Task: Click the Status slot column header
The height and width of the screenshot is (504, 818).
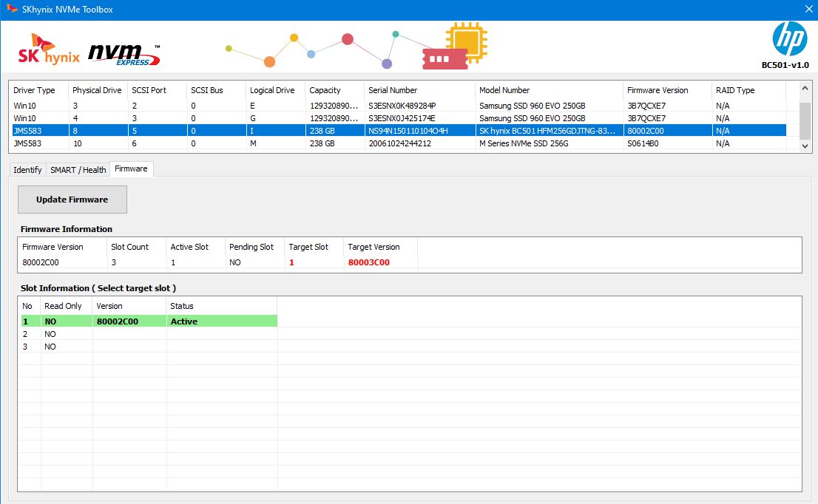Action: [222, 306]
